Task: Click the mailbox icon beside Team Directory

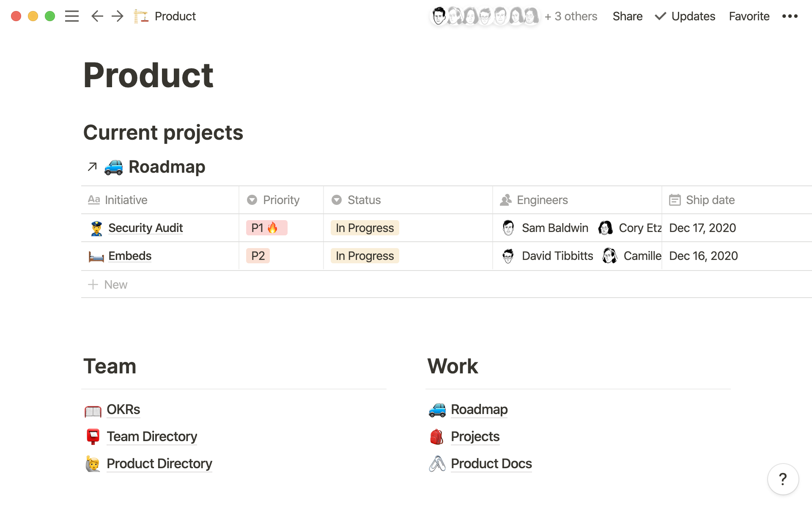Action: [x=93, y=437]
